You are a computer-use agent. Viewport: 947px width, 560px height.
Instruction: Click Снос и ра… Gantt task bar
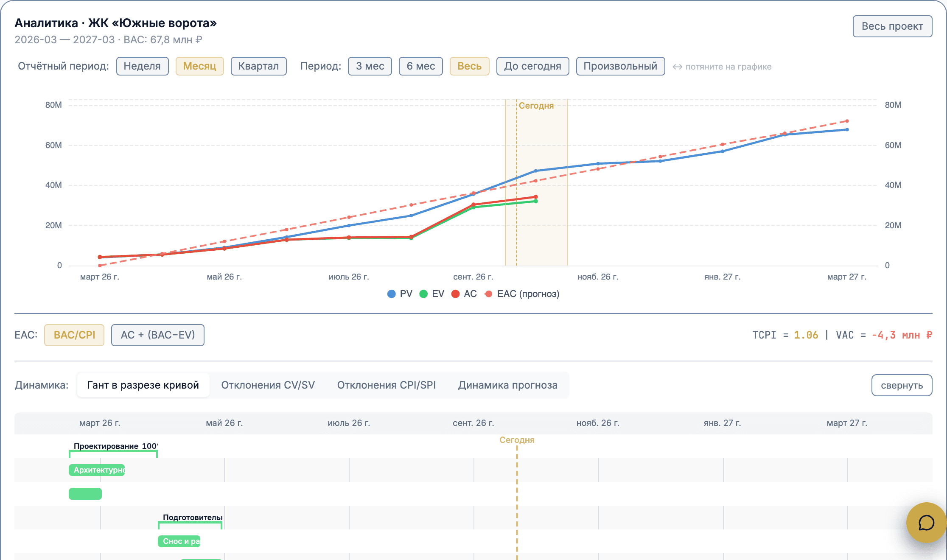pos(179,541)
